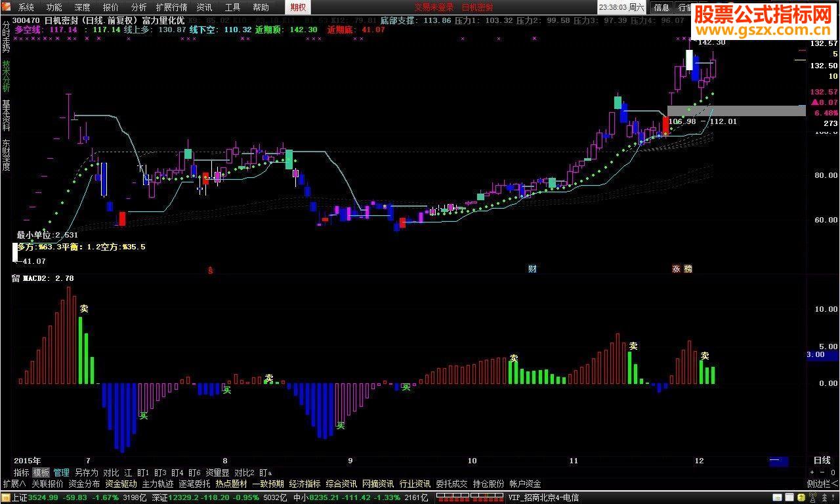This screenshot has height=504, width=840.
Task: Click the VIP_招商北京4-电信 server label
Action: click(543, 497)
